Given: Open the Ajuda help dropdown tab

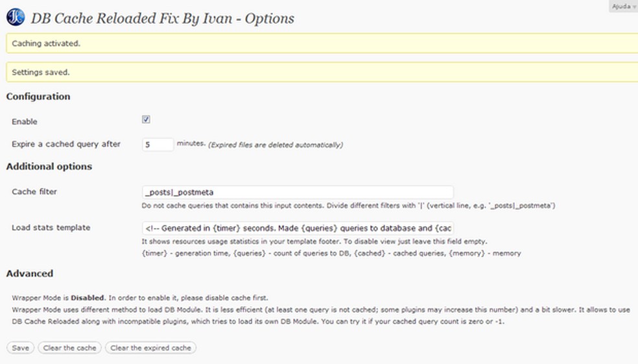Looking at the screenshot, I should tap(622, 6).
